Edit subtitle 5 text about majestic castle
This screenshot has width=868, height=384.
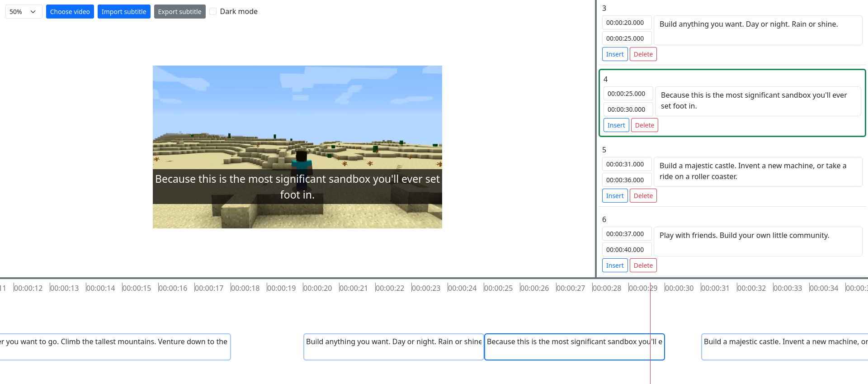[x=758, y=172]
